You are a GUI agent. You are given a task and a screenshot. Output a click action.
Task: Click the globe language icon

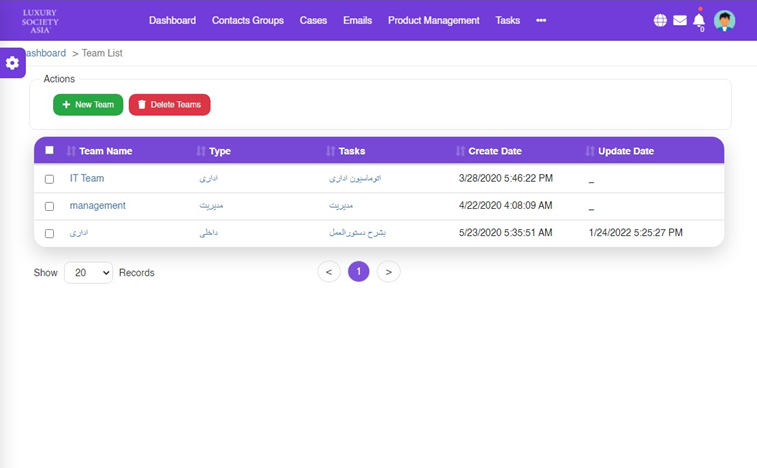tap(660, 20)
